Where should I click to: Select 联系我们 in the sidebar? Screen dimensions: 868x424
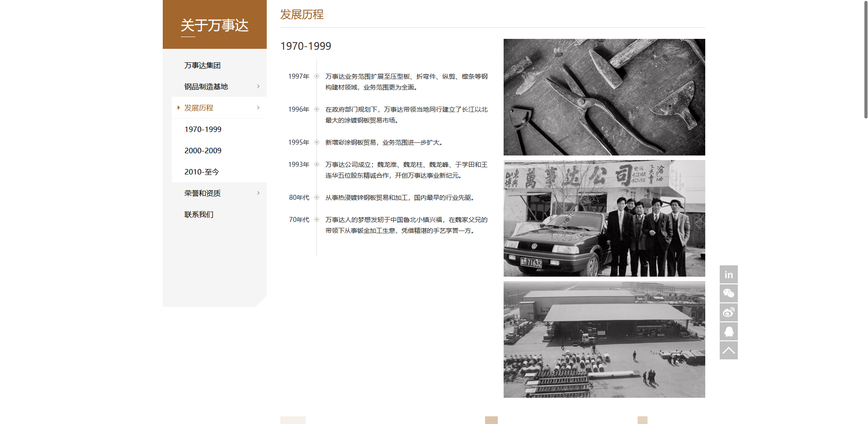click(198, 214)
